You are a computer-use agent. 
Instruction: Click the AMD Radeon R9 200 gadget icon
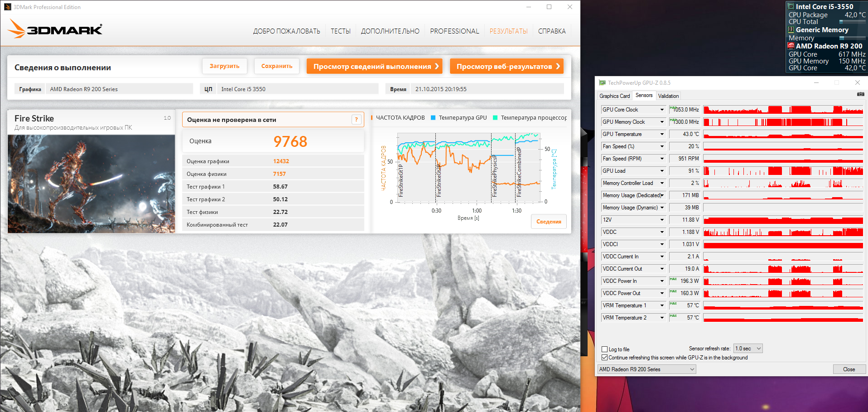[791, 46]
